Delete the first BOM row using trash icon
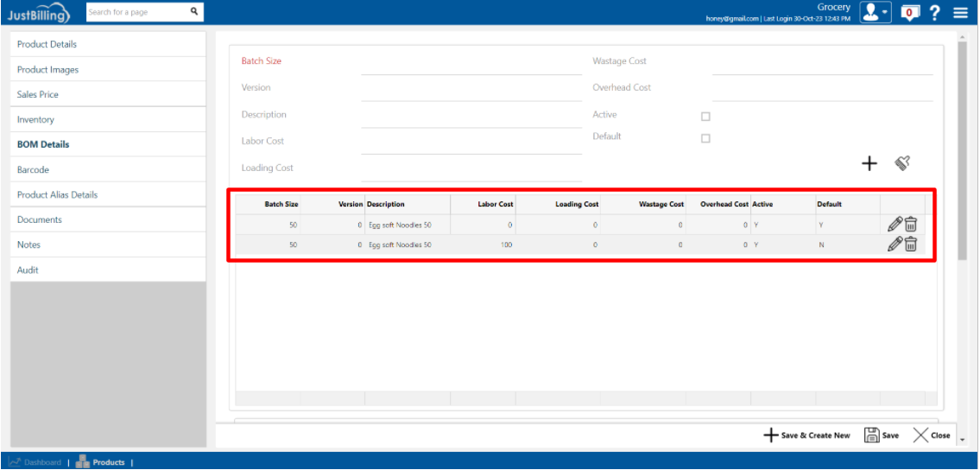Image resolution: width=980 pixels, height=470 pixels. point(911,225)
